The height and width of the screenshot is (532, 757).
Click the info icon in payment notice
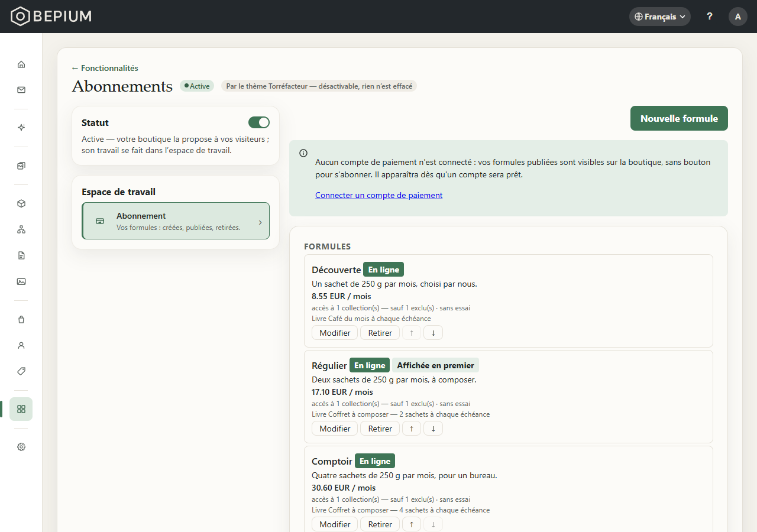pyautogui.click(x=303, y=153)
